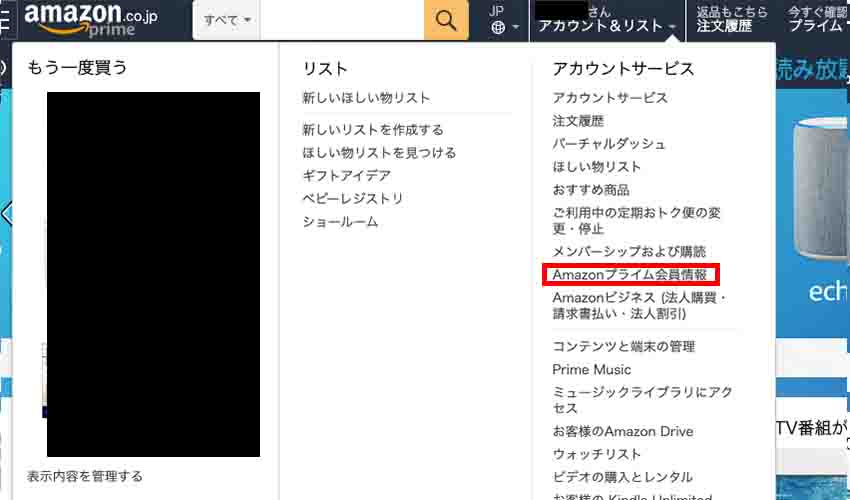The image size is (850, 500).
Task: Open Prime Music link
Action: point(592,370)
